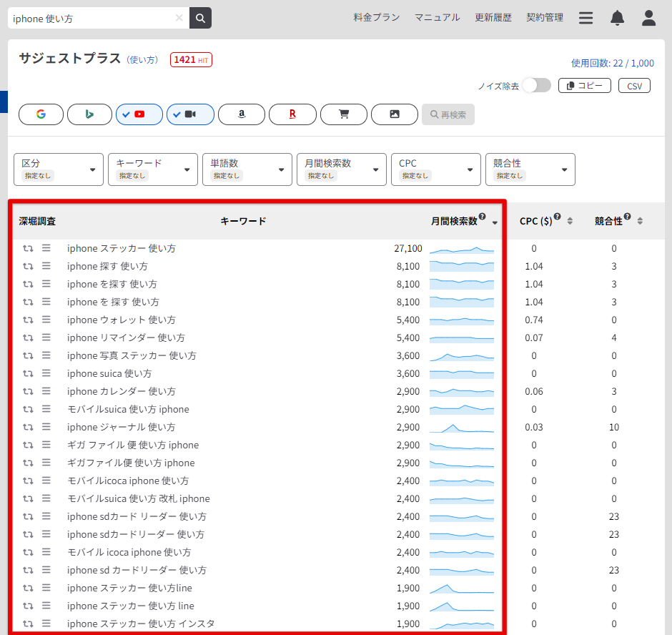Open the user account icon
This screenshot has width=672, height=635.
648,18
